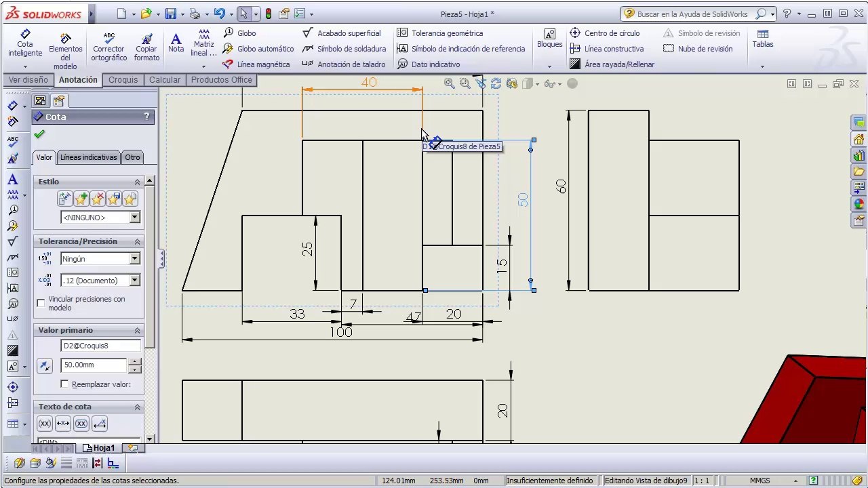Switch to the Croquis tab
Image resolution: width=868 pixels, height=488 pixels.
[123, 80]
